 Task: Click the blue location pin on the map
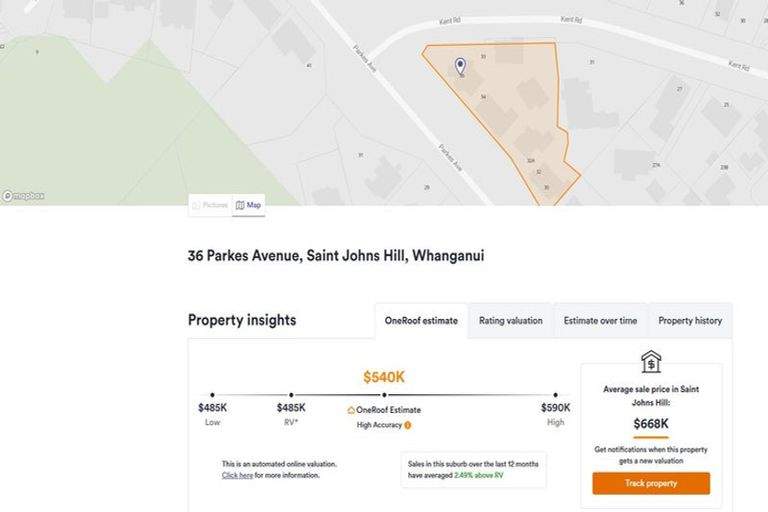pyautogui.click(x=460, y=66)
